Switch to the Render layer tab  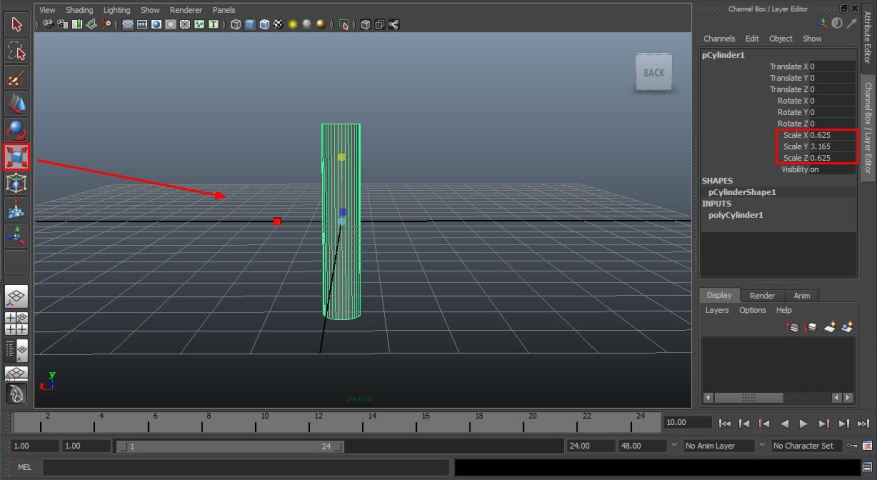762,295
